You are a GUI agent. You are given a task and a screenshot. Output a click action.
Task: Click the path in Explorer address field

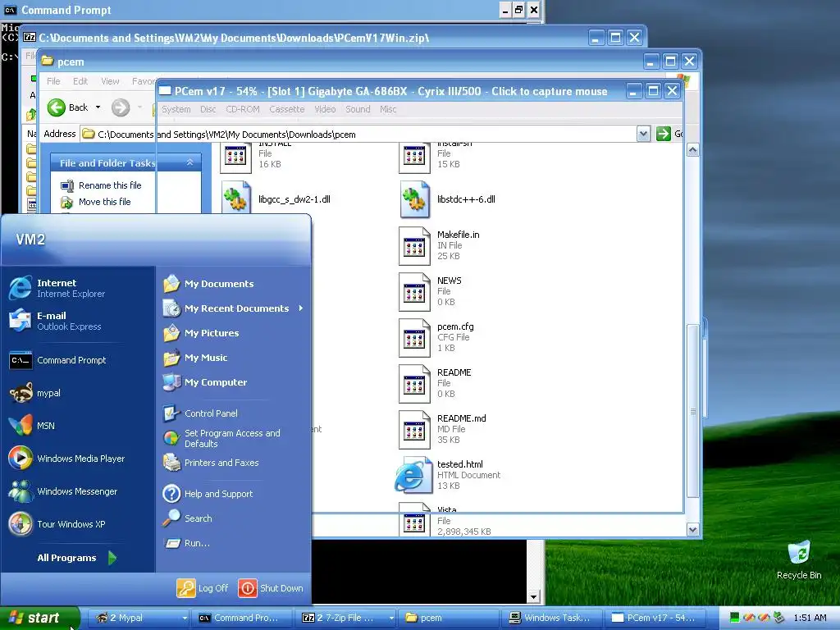226,135
